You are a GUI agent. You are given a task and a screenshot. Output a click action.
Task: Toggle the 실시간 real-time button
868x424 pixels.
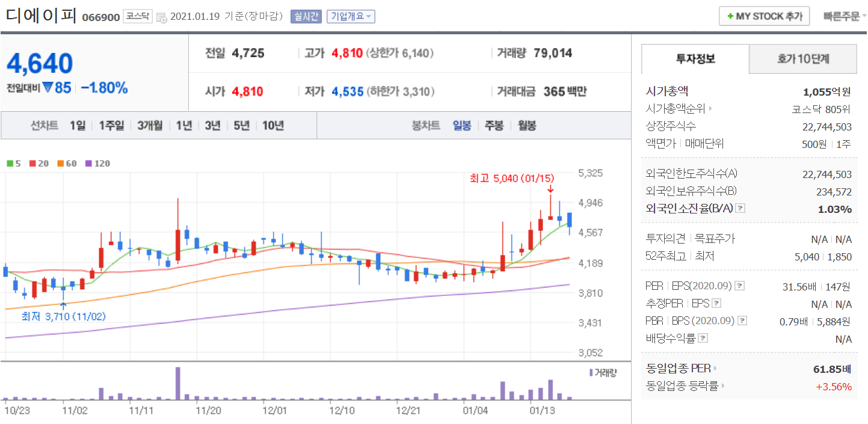306,16
